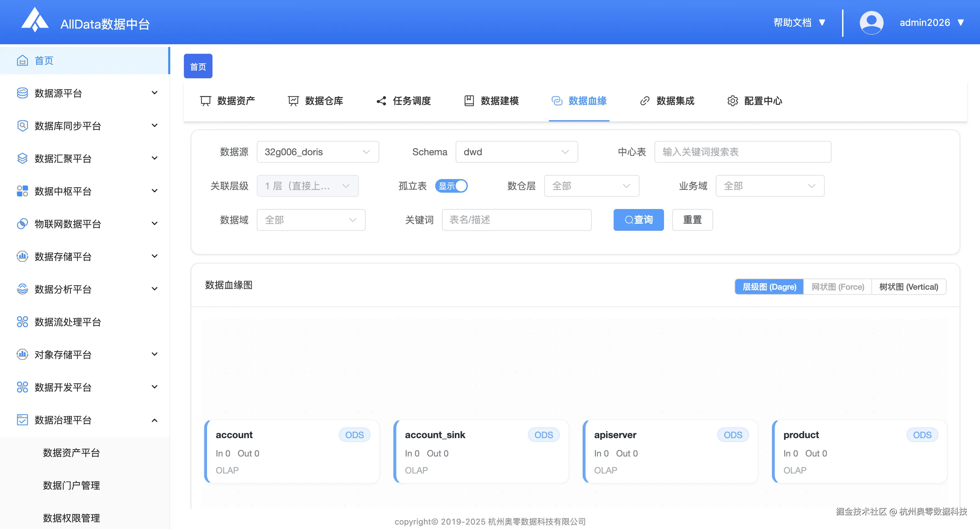Screen dimensions: 980x529
Task: Click the user avatar icon
Action: tap(871, 23)
